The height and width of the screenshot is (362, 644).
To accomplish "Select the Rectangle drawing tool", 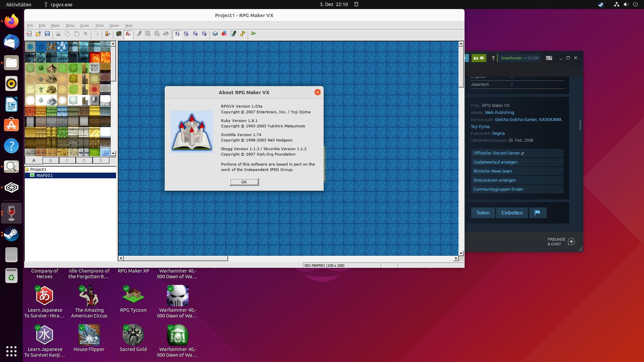I will [148, 34].
